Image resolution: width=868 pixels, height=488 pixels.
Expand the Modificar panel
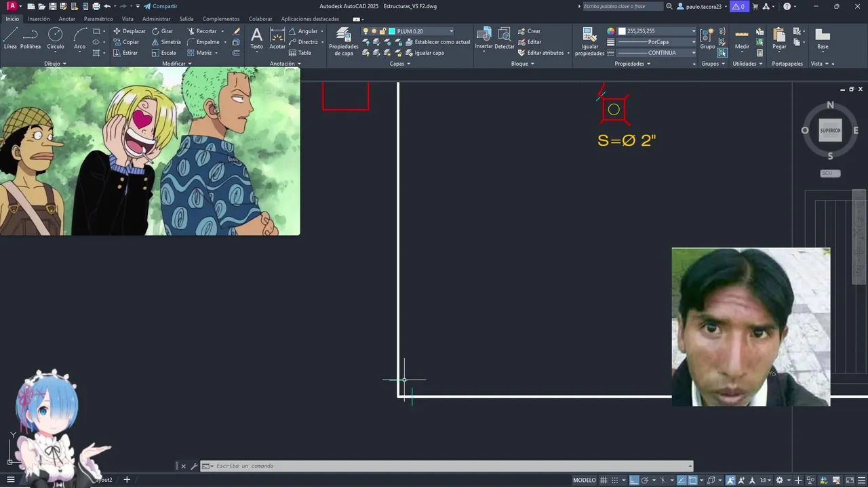(x=177, y=64)
